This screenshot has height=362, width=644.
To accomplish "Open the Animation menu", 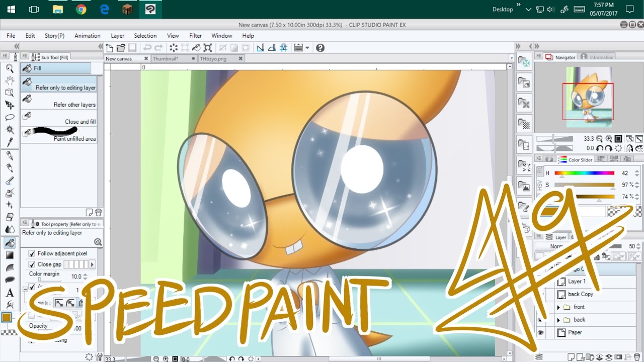I will (x=88, y=36).
